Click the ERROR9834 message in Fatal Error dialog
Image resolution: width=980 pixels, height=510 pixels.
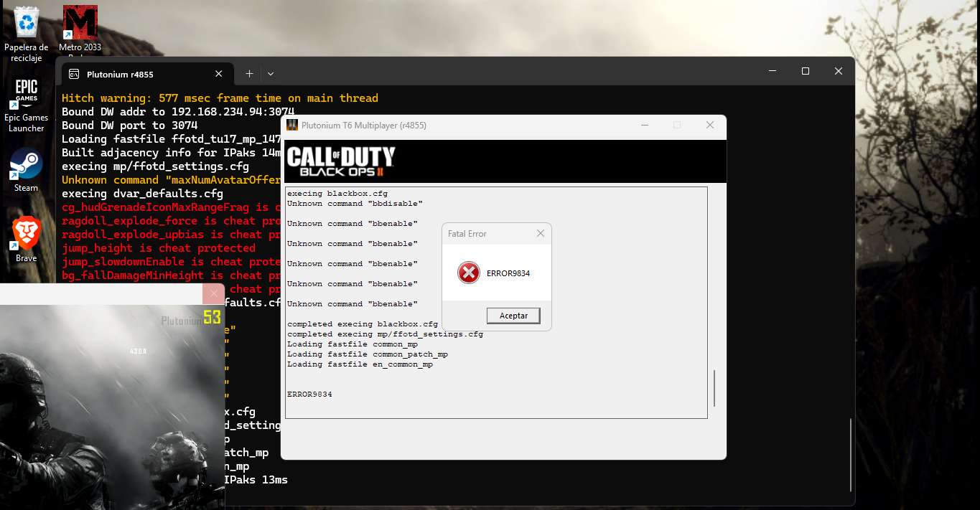(508, 273)
